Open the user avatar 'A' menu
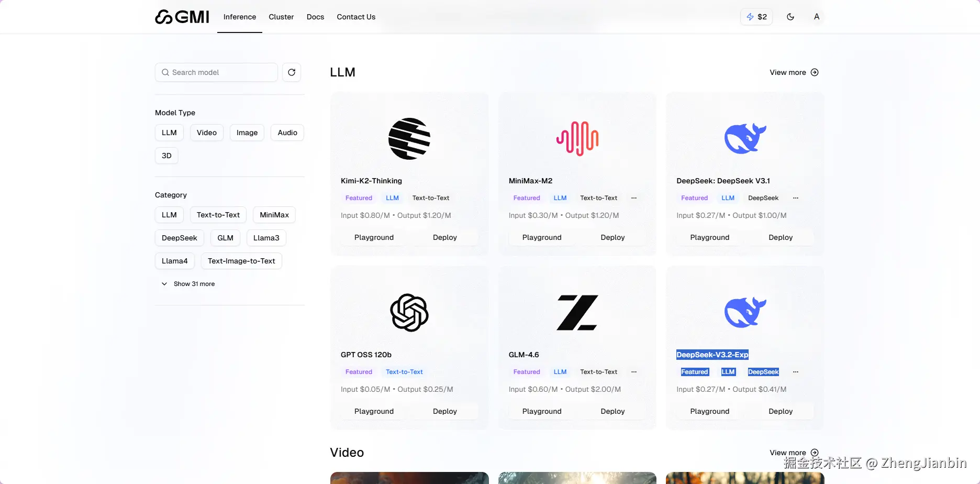 [817, 17]
